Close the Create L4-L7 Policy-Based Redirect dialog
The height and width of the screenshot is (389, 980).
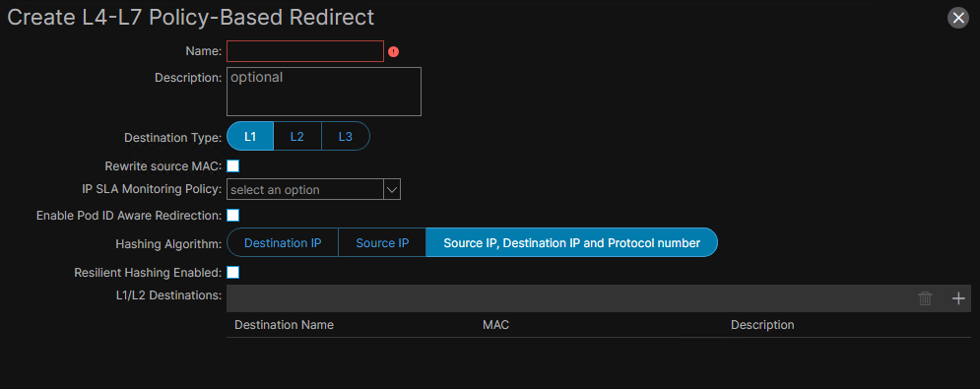(958, 18)
